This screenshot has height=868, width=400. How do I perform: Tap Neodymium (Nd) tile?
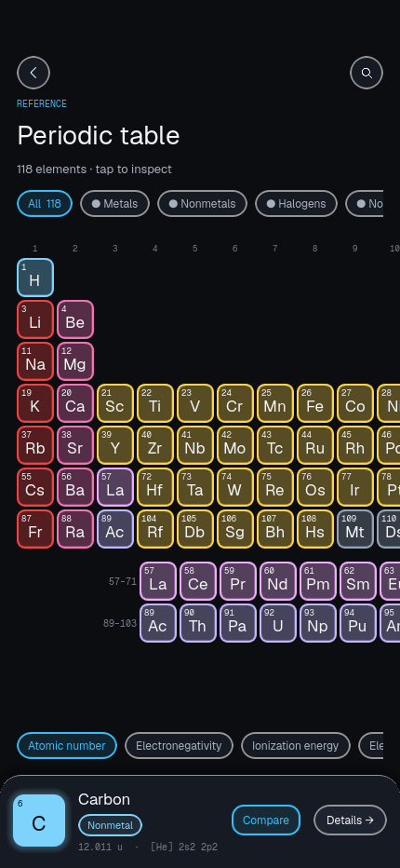coord(278,581)
